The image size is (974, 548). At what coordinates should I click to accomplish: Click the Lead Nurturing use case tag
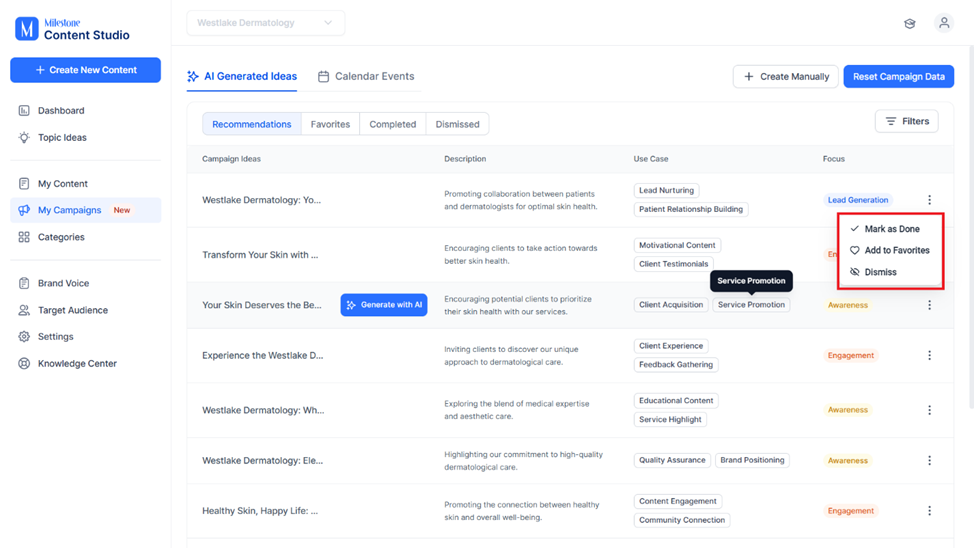[x=667, y=191]
